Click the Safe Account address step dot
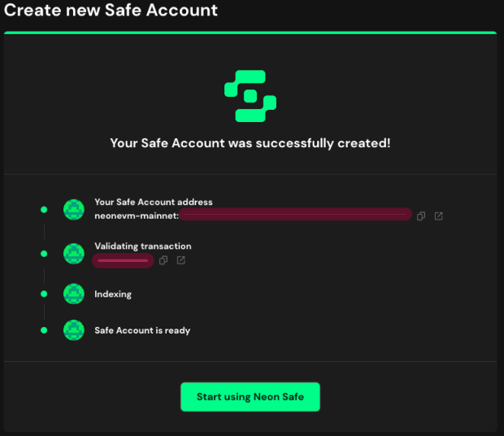 click(44, 210)
